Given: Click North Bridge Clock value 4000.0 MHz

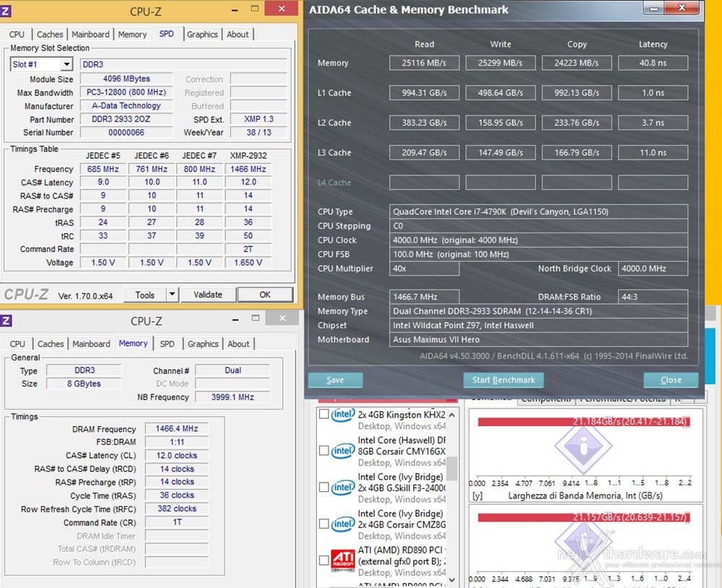Looking at the screenshot, I should pos(653,268).
